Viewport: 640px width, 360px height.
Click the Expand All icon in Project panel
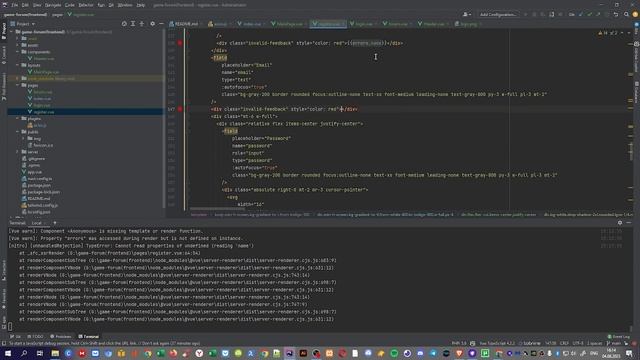pos(133,24)
